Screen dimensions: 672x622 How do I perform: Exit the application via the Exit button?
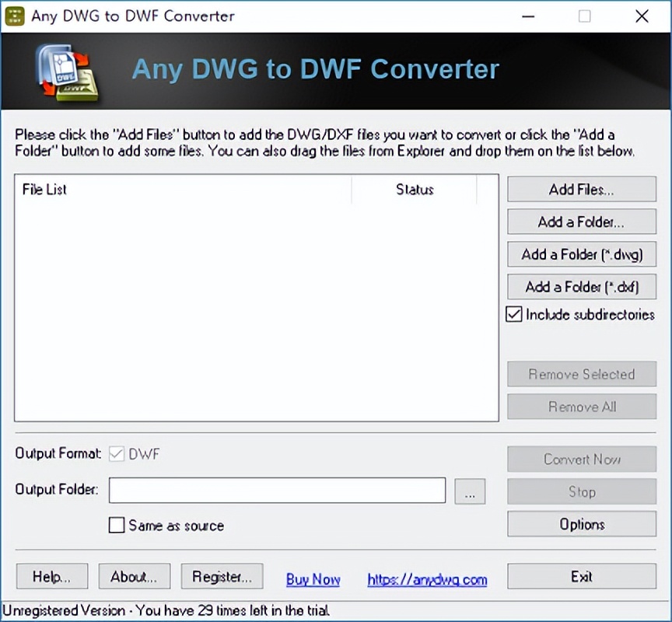tap(582, 576)
